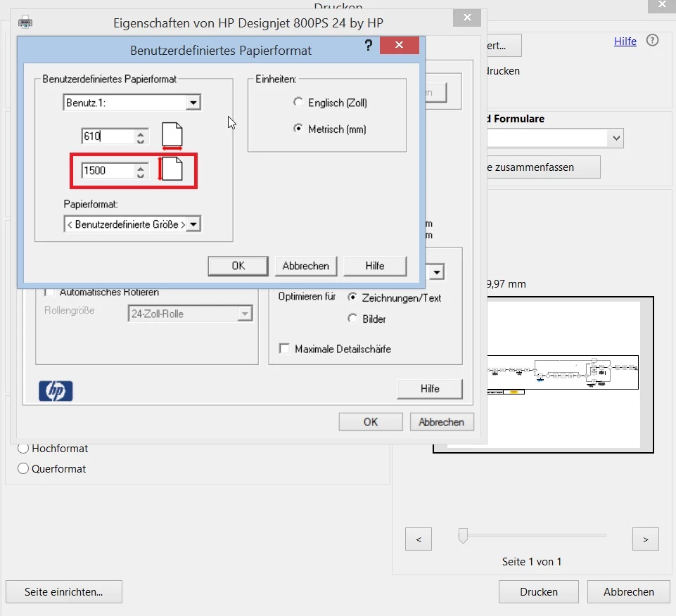
Task: Open the Benutz.1 dropdown
Action: click(x=193, y=103)
